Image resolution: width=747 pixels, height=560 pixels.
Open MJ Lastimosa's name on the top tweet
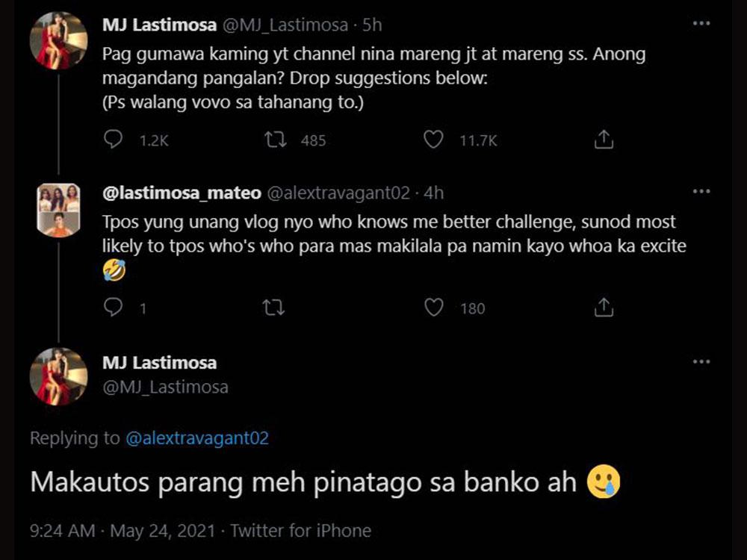[159, 25]
